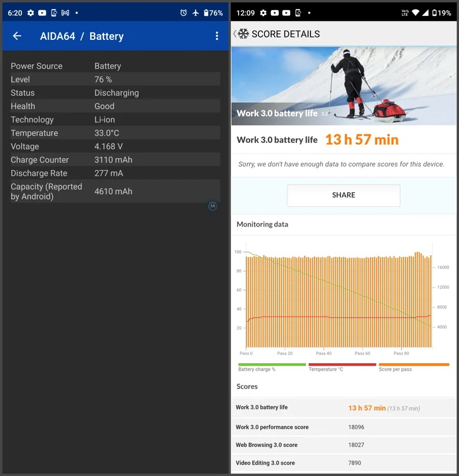
Task: Tap the settings gear icon in left status bar
Action: tap(30, 13)
